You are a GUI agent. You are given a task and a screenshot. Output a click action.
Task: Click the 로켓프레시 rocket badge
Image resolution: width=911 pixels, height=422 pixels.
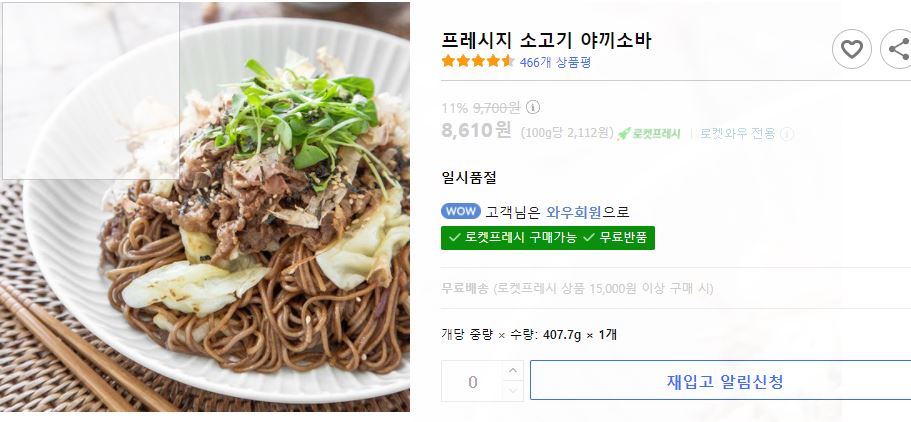tap(649, 134)
